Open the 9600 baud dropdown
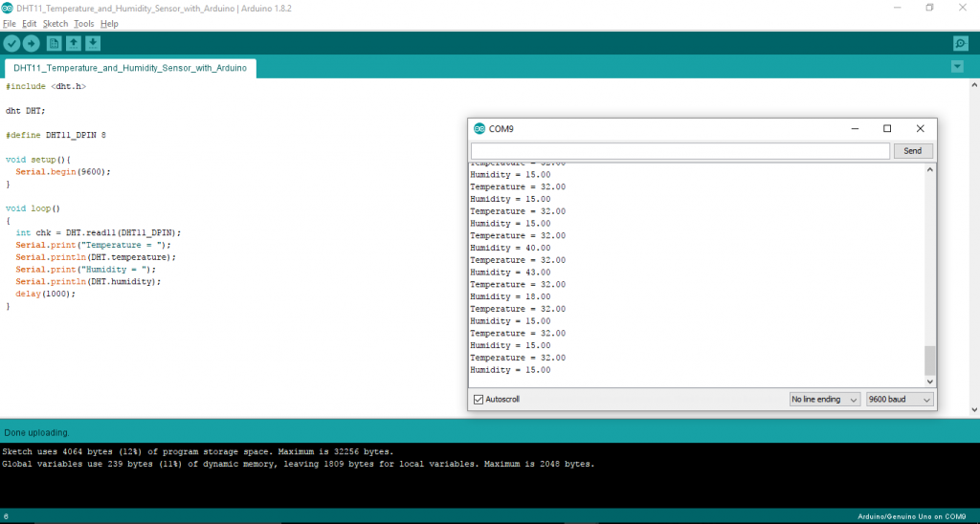980x524 pixels. pyautogui.click(x=900, y=400)
